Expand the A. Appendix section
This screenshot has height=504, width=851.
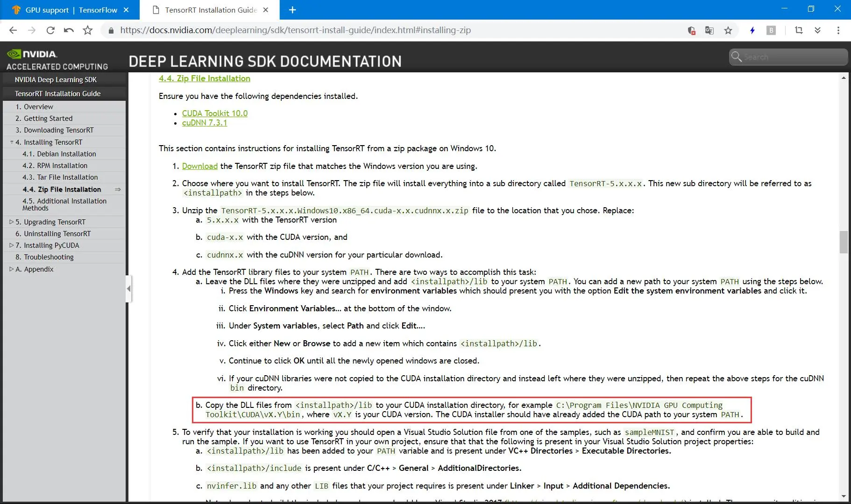click(12, 269)
